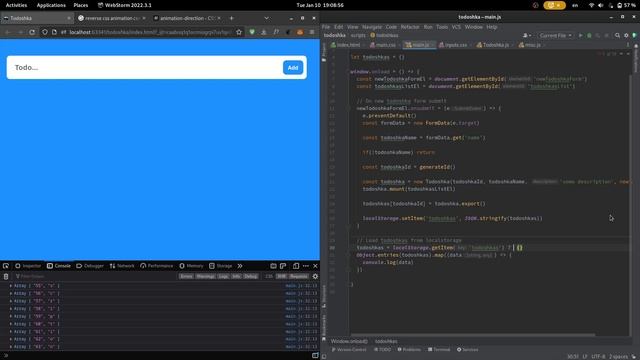Debug the current file with bug icon
The width and height of the screenshot is (640, 360).
pyautogui.click(x=589, y=36)
